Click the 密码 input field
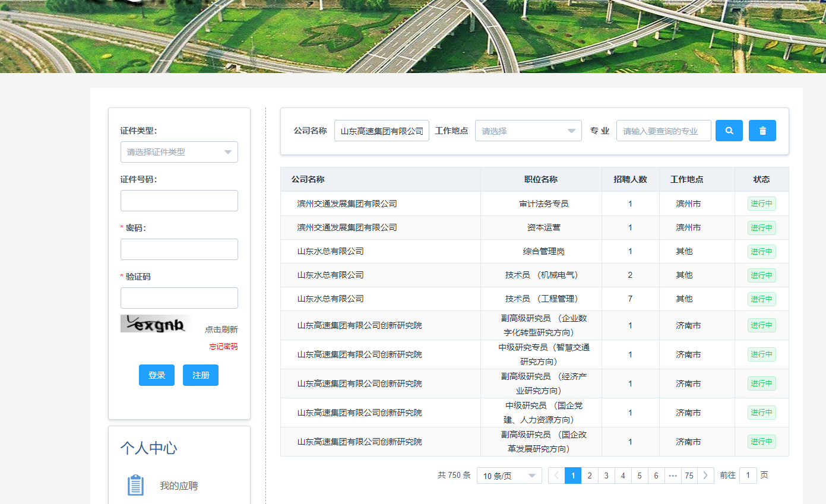Screen dimensions: 826x504 [x=179, y=249]
